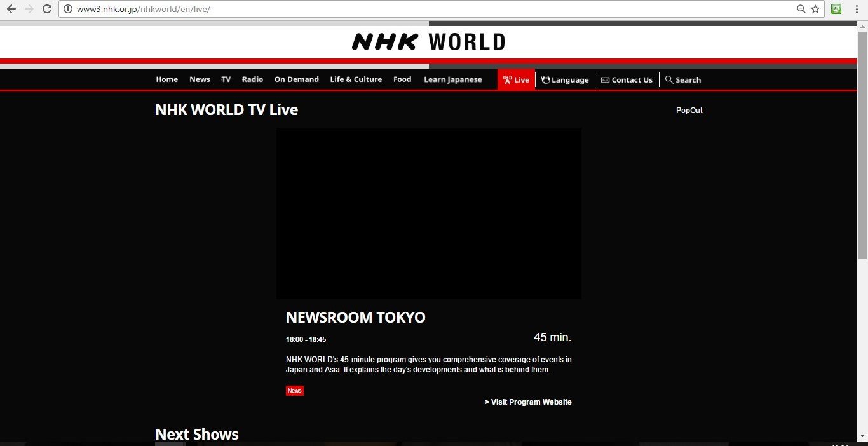This screenshot has height=446, width=868.
Task: Click the green extension icon
Action: pos(836,9)
